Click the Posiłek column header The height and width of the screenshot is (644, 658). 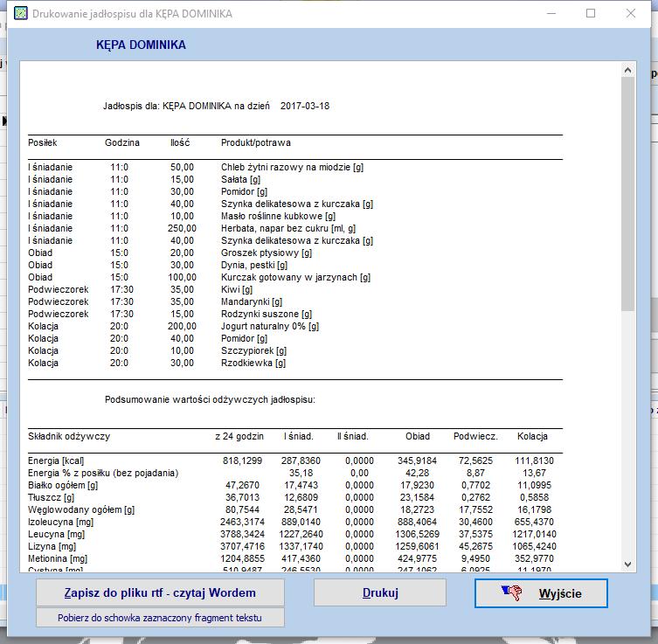tap(43, 142)
